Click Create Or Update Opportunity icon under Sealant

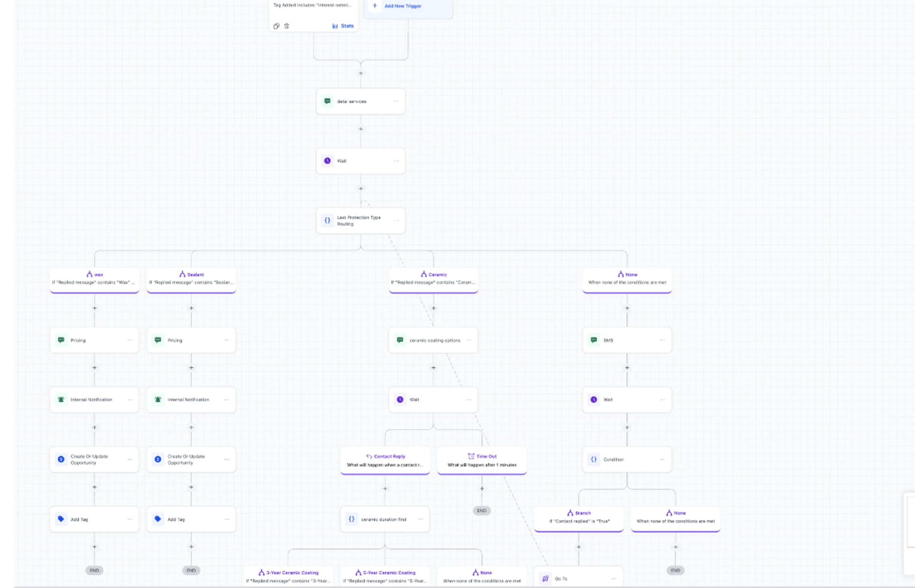tap(158, 459)
